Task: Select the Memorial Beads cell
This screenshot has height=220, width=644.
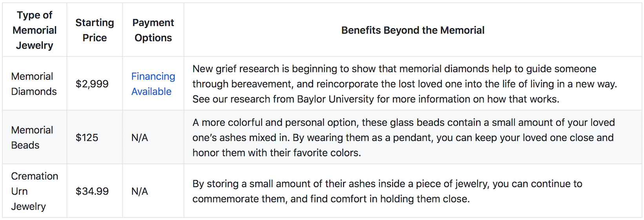Action: click(x=32, y=137)
